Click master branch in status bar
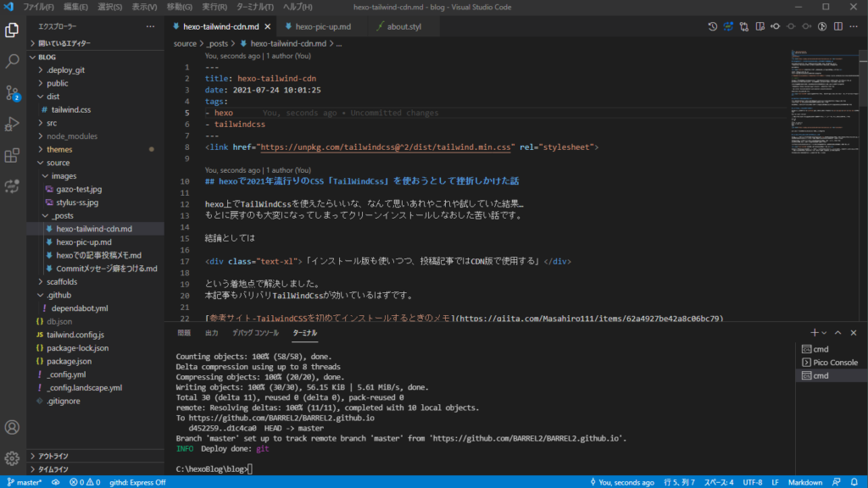The image size is (868, 488). click(25, 482)
